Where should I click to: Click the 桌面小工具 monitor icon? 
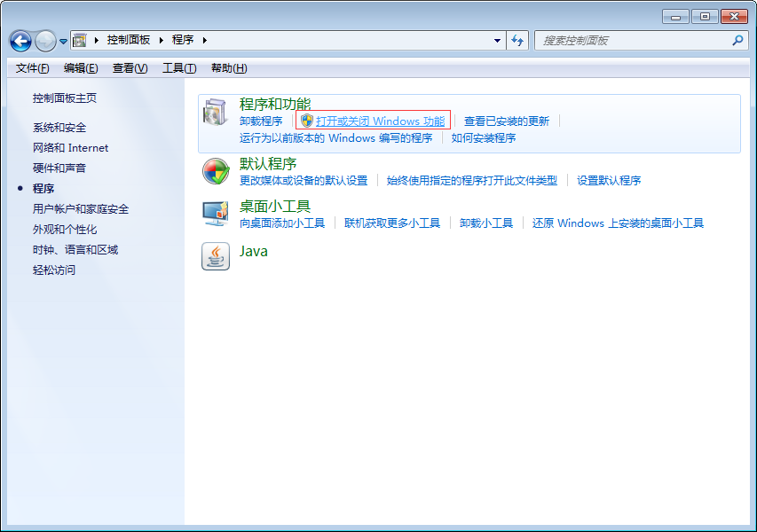coord(216,214)
